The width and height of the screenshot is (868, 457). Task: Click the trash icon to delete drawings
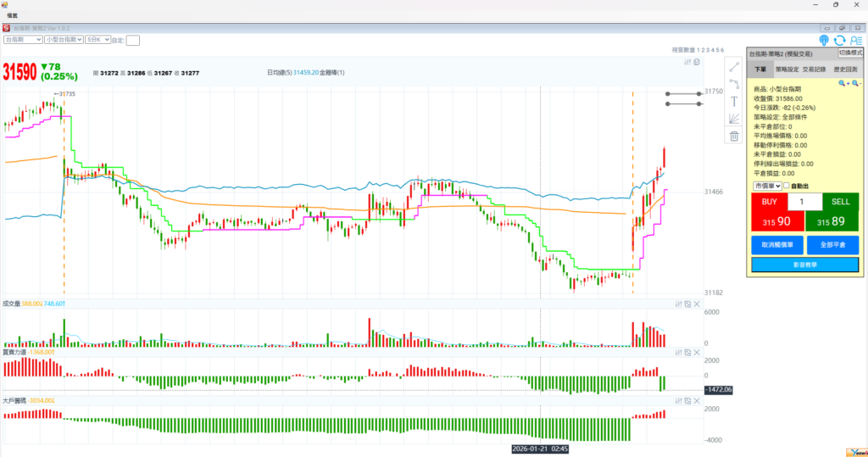[x=734, y=136]
